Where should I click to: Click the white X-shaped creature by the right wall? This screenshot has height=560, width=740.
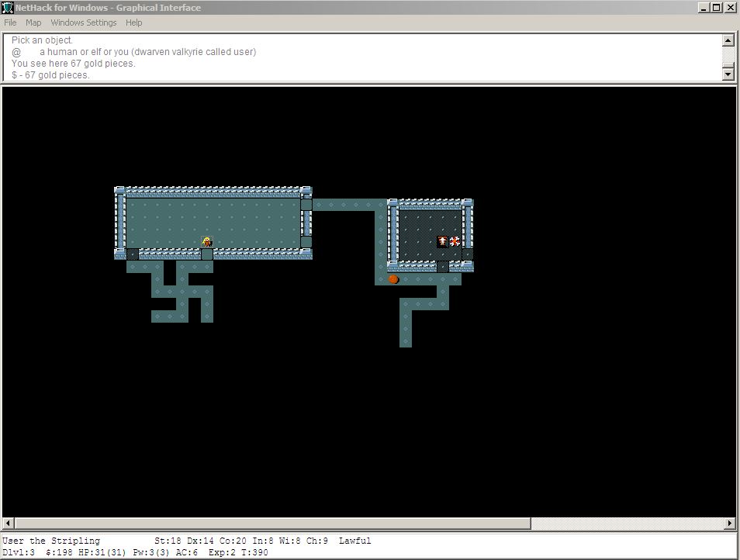455,241
